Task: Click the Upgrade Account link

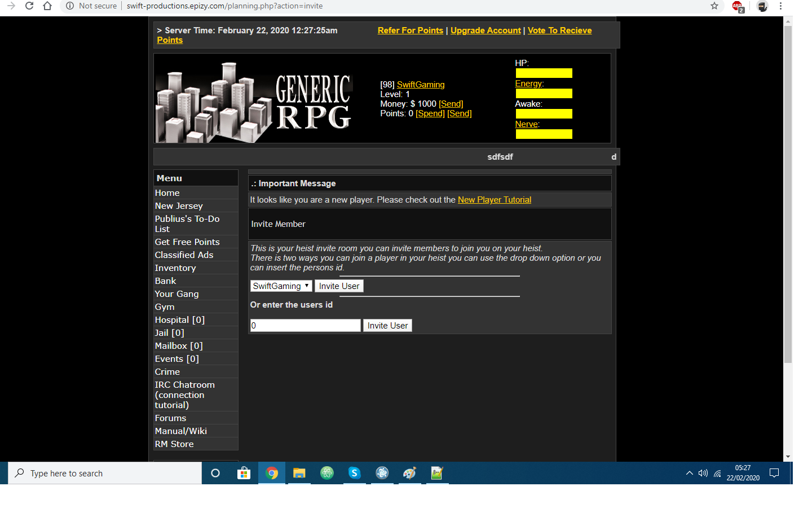Action: pyautogui.click(x=486, y=30)
